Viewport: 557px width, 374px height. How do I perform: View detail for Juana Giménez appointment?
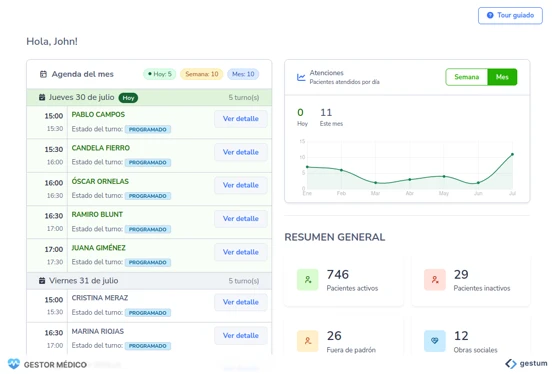pos(240,252)
